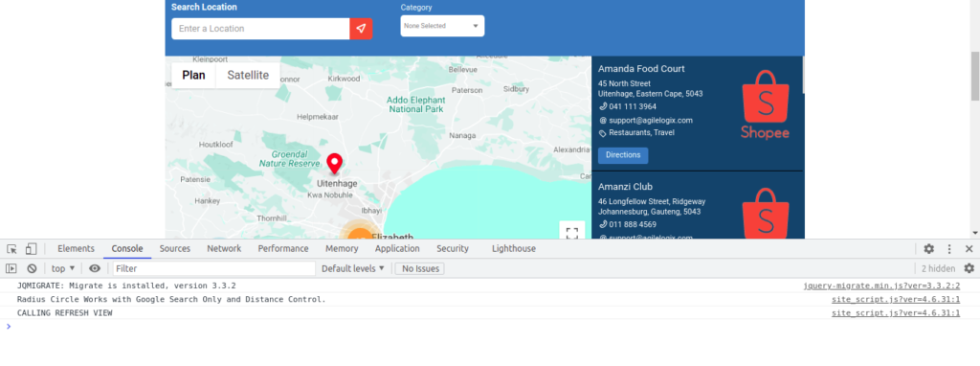The image size is (980, 366).
Task: Click Radius Circle Works console message
Action: pos(171,300)
